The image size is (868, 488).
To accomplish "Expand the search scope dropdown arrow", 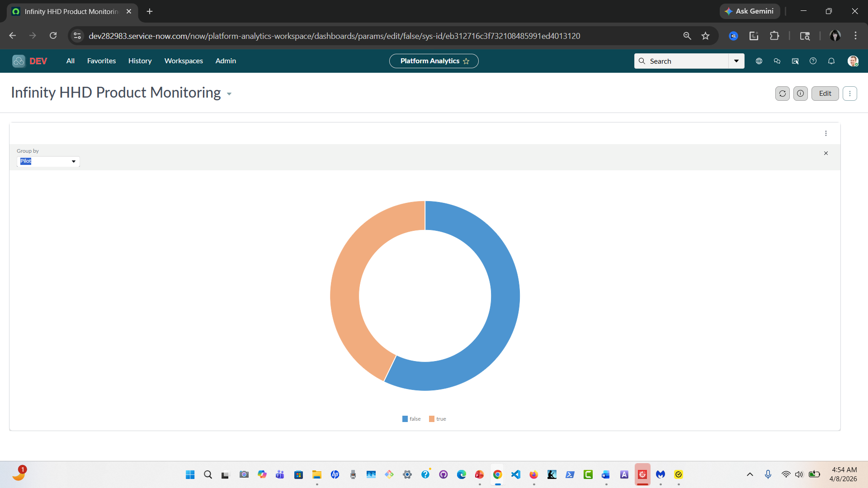I will click(736, 61).
